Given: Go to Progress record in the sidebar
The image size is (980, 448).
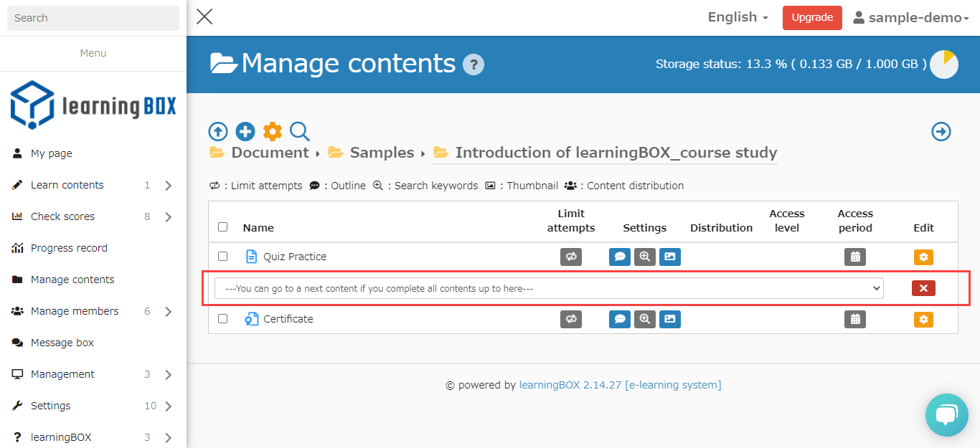Looking at the screenshot, I should (69, 248).
